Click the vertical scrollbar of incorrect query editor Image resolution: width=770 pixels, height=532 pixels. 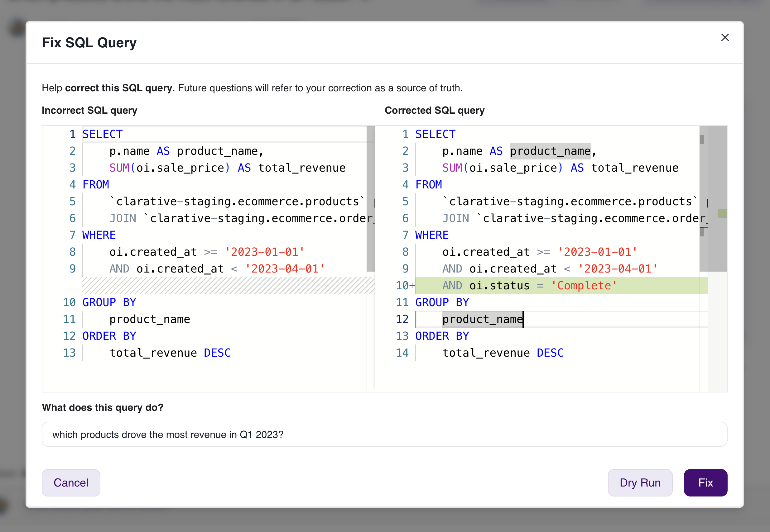click(371, 199)
